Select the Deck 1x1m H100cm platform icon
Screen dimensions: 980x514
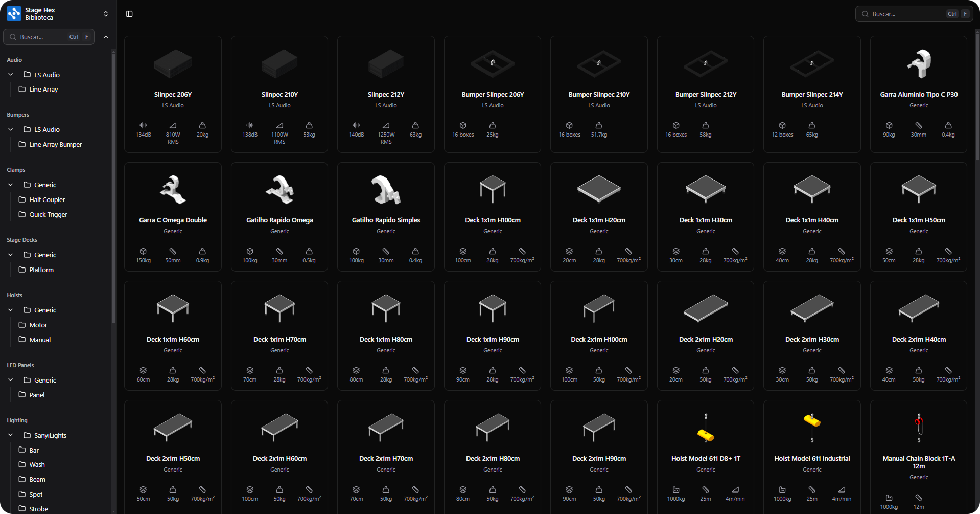(x=493, y=189)
